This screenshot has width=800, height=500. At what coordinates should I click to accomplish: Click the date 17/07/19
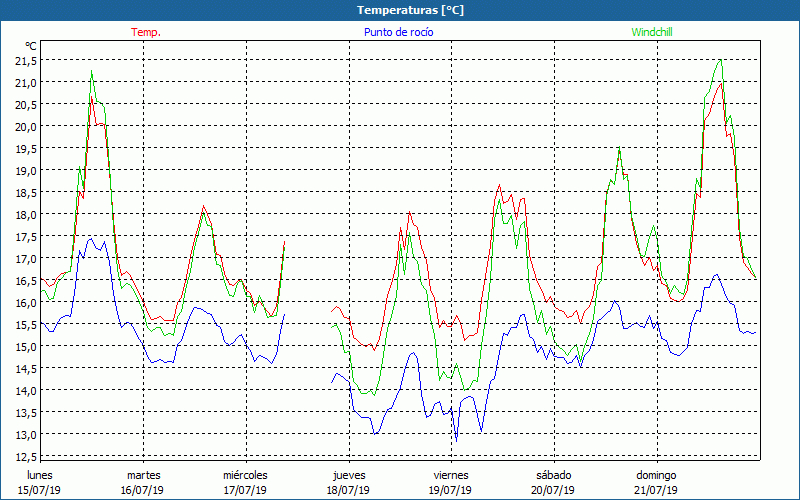(245, 490)
